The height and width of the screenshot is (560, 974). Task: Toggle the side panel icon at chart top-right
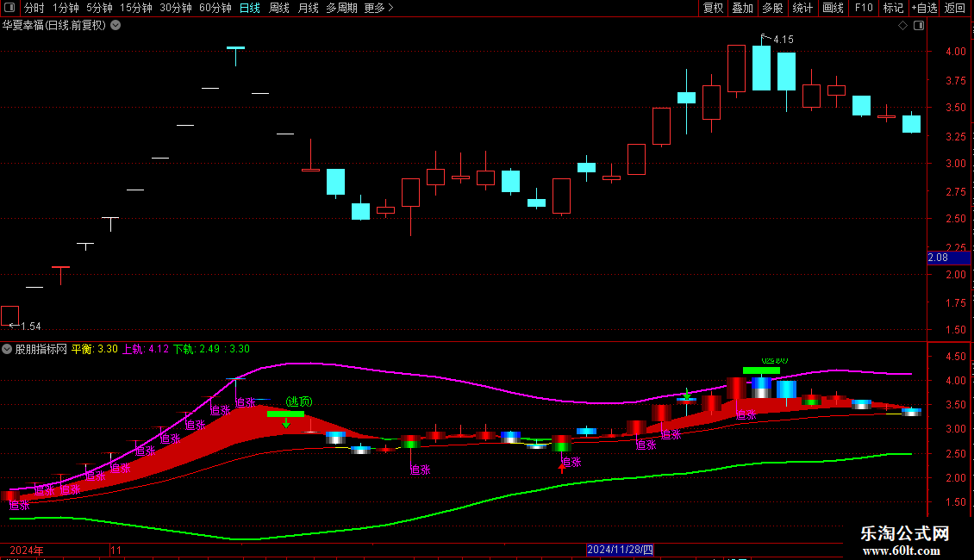(x=919, y=26)
